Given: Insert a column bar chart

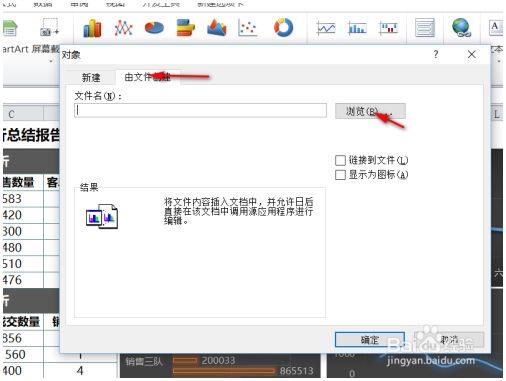Looking at the screenshot, I should pyautogui.click(x=92, y=28).
